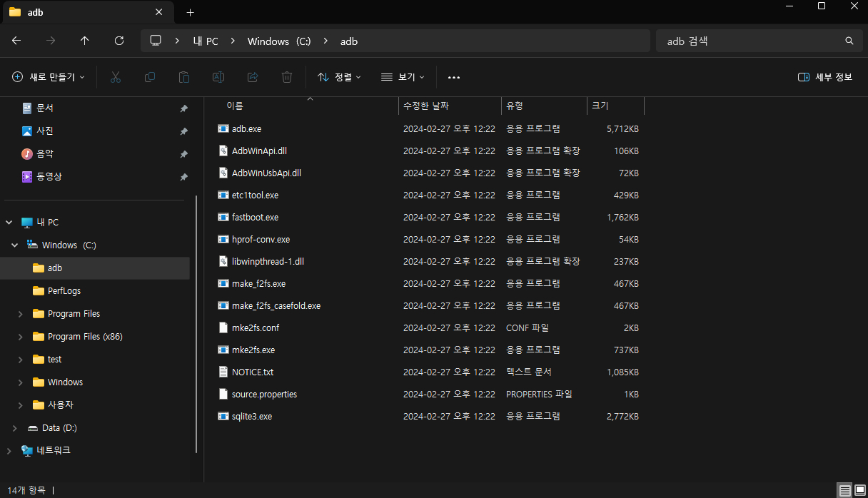Expand the Program Files tree node
868x498 pixels.
21,314
